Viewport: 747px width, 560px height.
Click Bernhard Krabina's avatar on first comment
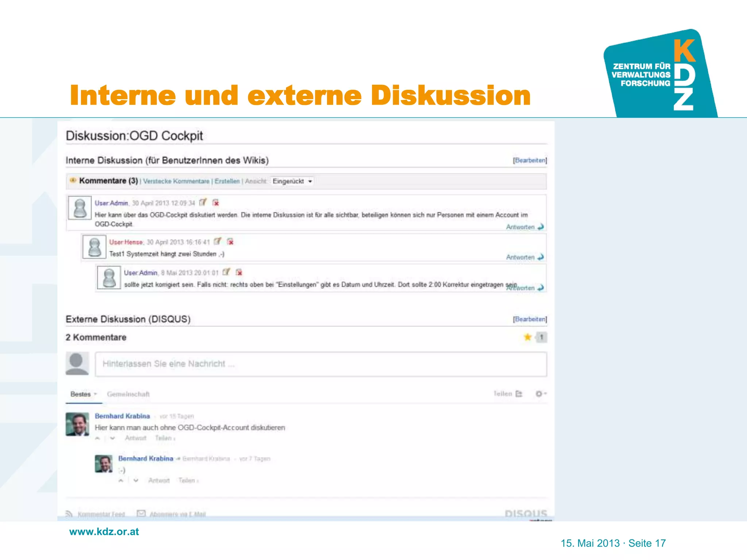tap(77, 424)
